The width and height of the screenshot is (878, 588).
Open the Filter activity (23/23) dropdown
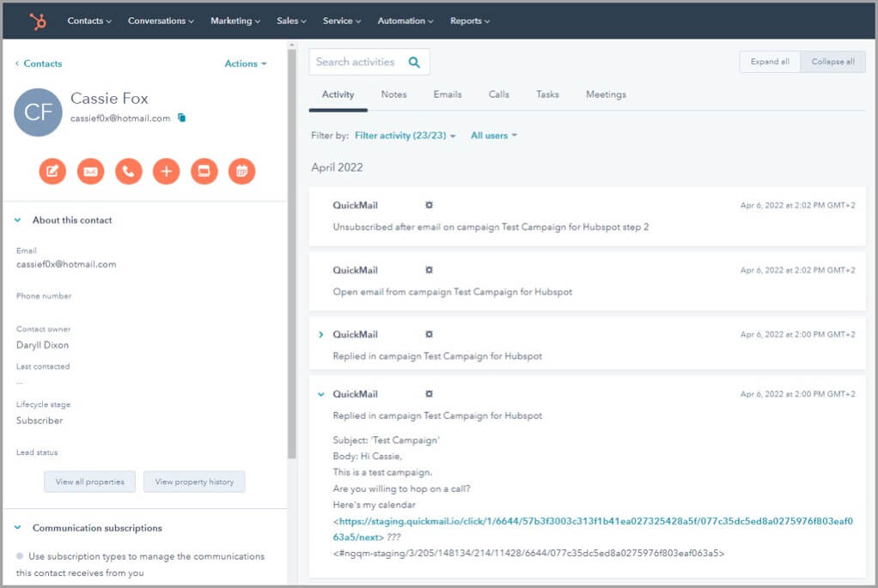point(405,136)
